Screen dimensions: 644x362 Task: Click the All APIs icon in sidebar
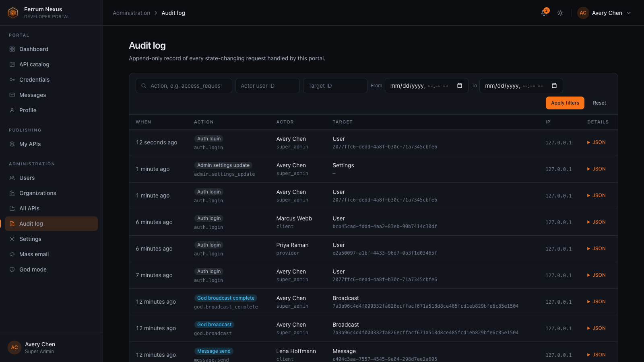12,208
